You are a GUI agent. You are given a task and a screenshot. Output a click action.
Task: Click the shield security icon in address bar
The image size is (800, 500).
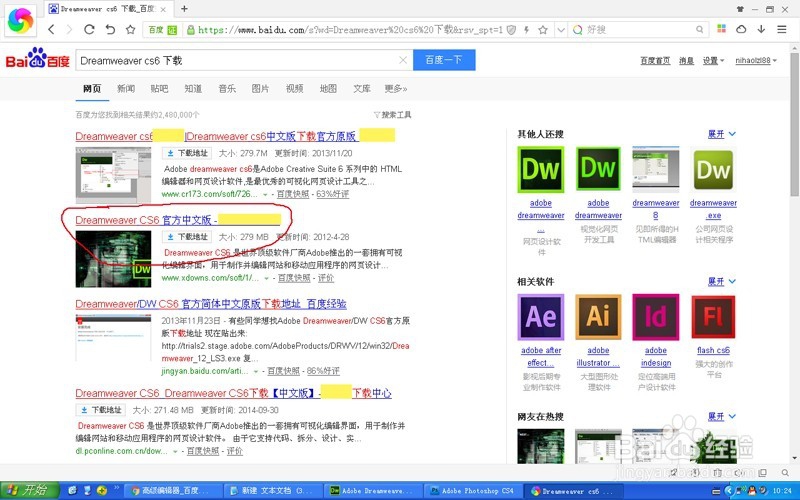[511, 30]
